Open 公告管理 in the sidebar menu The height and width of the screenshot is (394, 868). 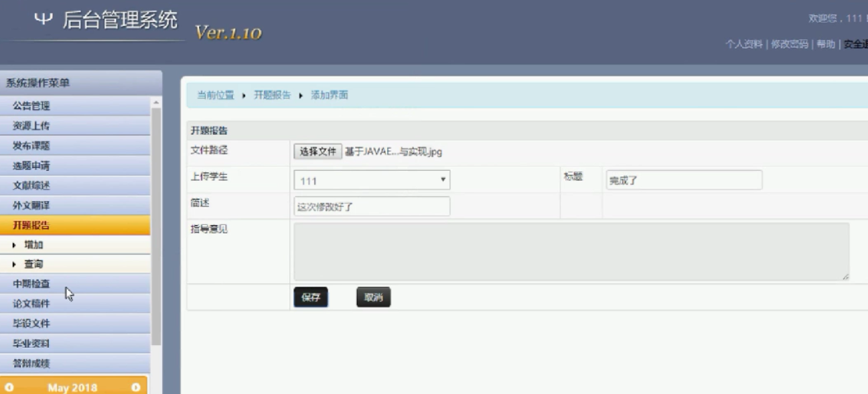coord(31,106)
